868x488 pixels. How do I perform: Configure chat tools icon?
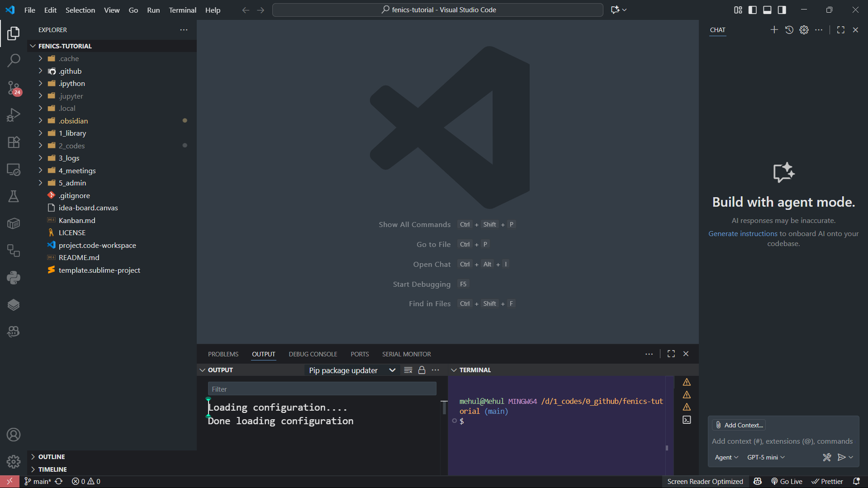pos(827,457)
